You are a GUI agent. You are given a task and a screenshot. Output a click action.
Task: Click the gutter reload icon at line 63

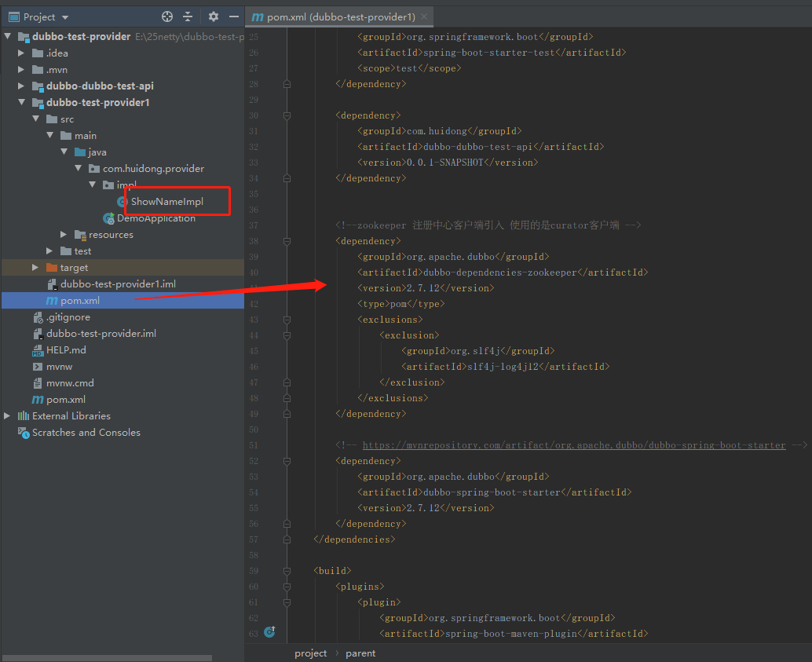tap(270, 631)
